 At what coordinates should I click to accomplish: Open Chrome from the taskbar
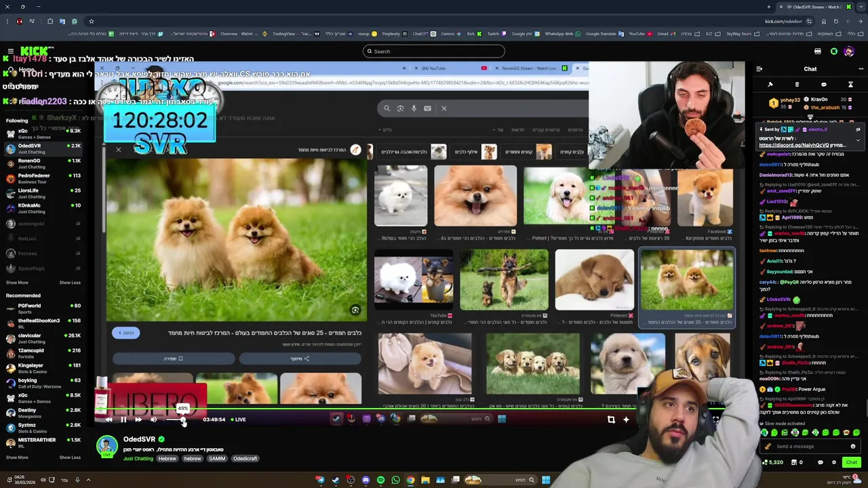point(410,481)
